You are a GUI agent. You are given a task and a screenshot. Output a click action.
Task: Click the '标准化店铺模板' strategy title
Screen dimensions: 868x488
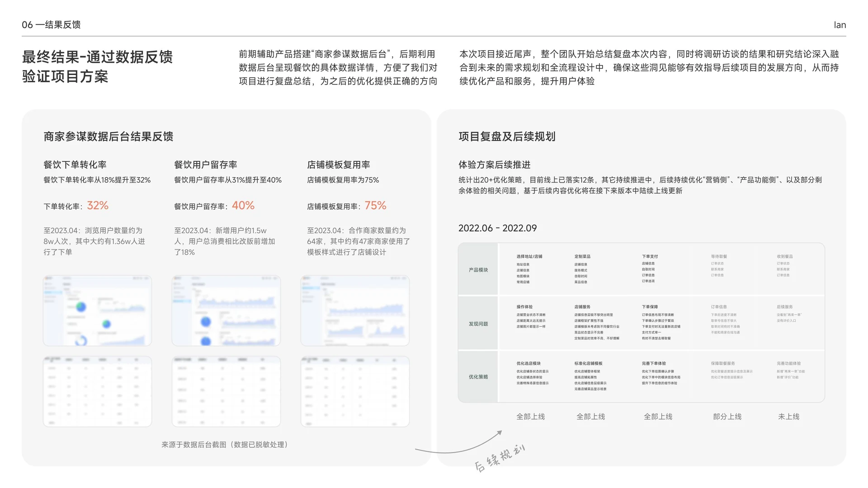[589, 363]
